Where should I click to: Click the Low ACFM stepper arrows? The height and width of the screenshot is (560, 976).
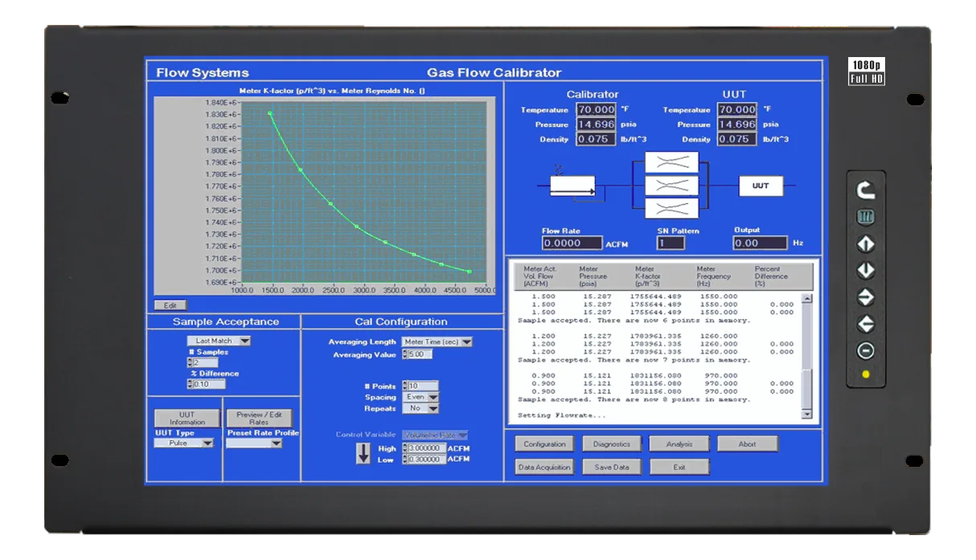(x=404, y=459)
